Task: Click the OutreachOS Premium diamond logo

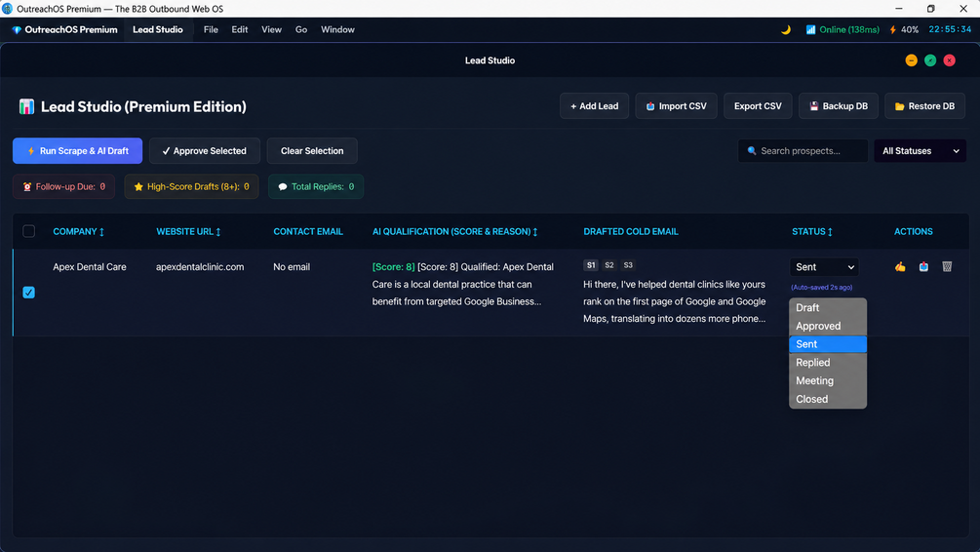Action: coord(17,29)
